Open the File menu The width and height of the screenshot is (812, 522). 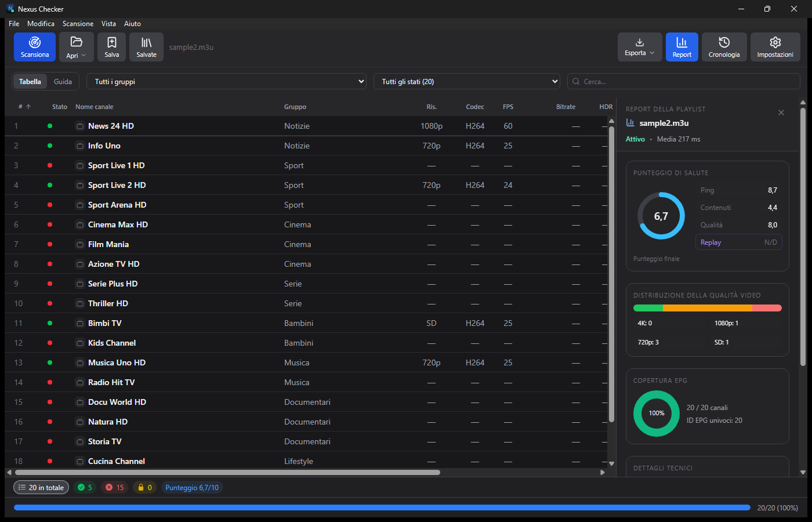click(14, 24)
